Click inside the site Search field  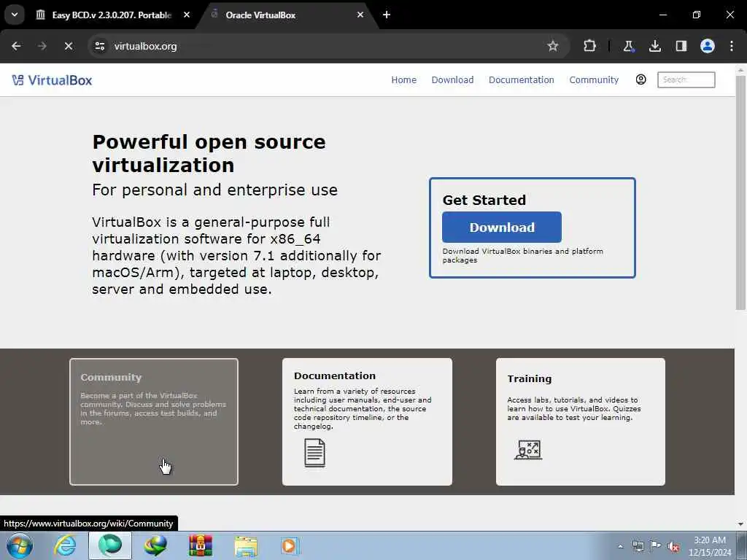[x=686, y=79]
